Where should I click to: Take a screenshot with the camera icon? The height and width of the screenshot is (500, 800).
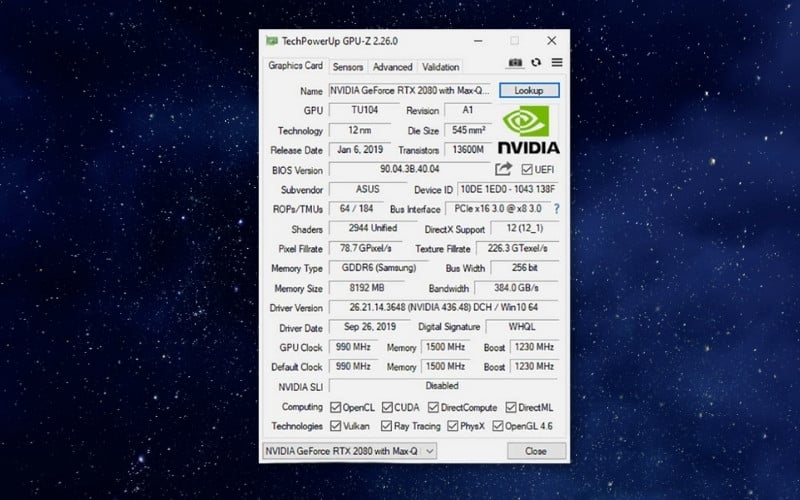(x=515, y=63)
